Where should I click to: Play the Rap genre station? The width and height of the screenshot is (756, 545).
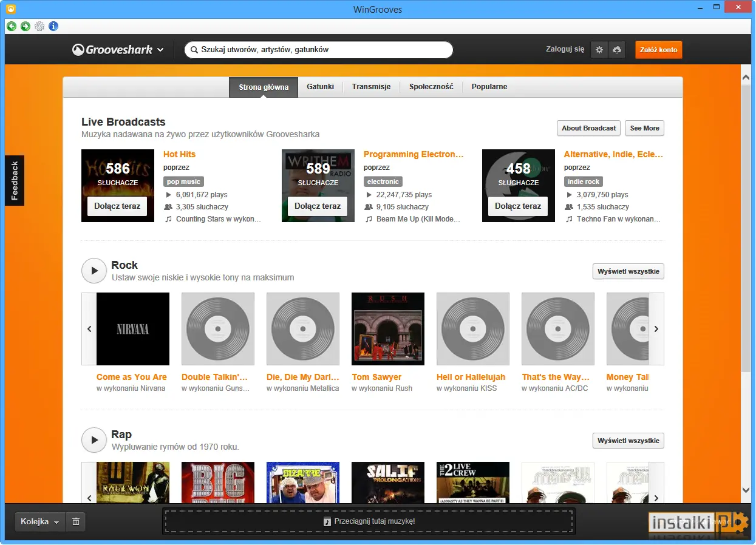94,440
